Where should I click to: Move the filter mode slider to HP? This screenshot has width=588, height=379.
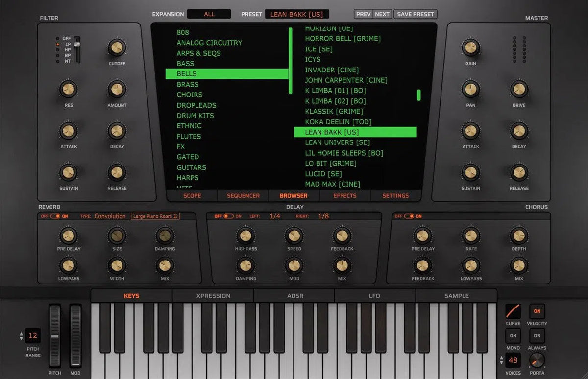point(77,48)
